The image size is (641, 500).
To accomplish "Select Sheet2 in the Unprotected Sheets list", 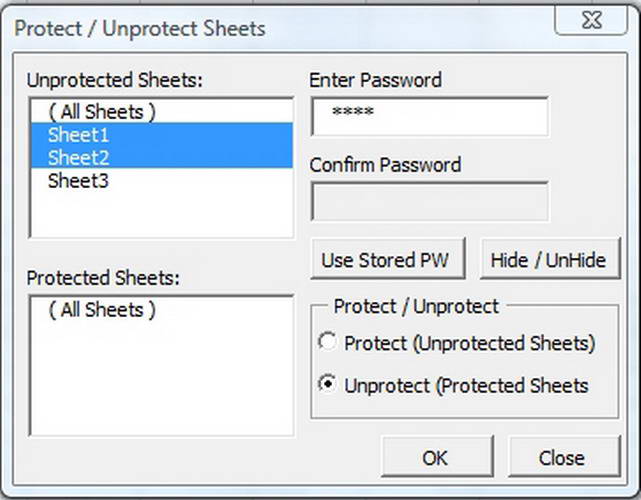I will [x=79, y=157].
